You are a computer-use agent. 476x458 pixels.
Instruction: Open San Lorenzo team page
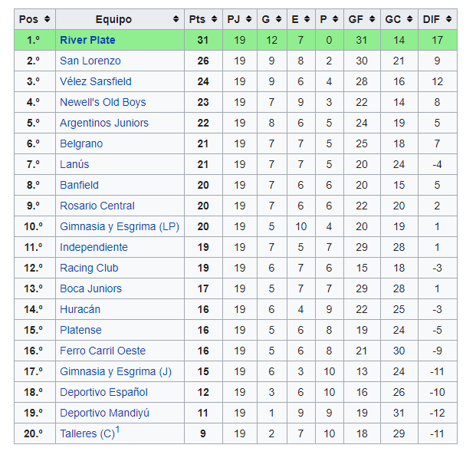(x=90, y=61)
